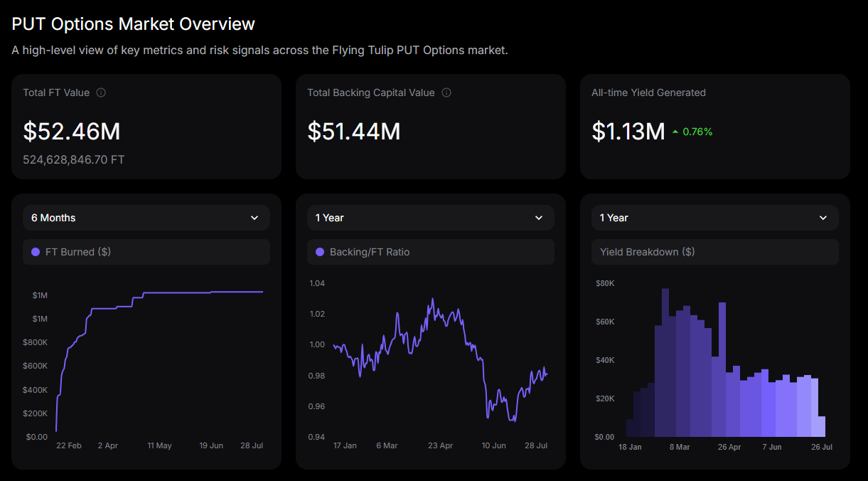This screenshot has height=481, width=868.
Task: Click the last short bar near 26 Jul
Action: [x=822, y=426]
